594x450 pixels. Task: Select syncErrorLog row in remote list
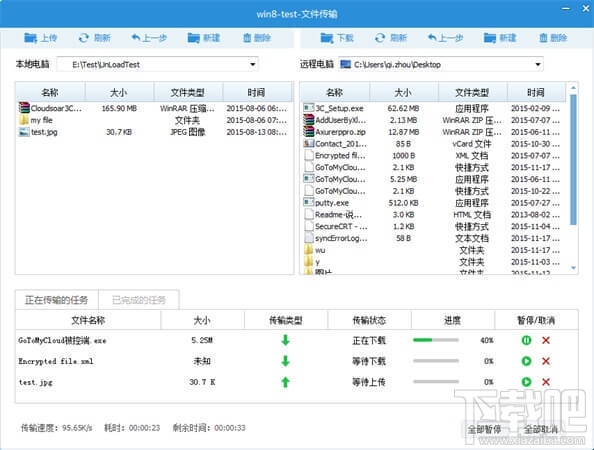tap(434, 238)
